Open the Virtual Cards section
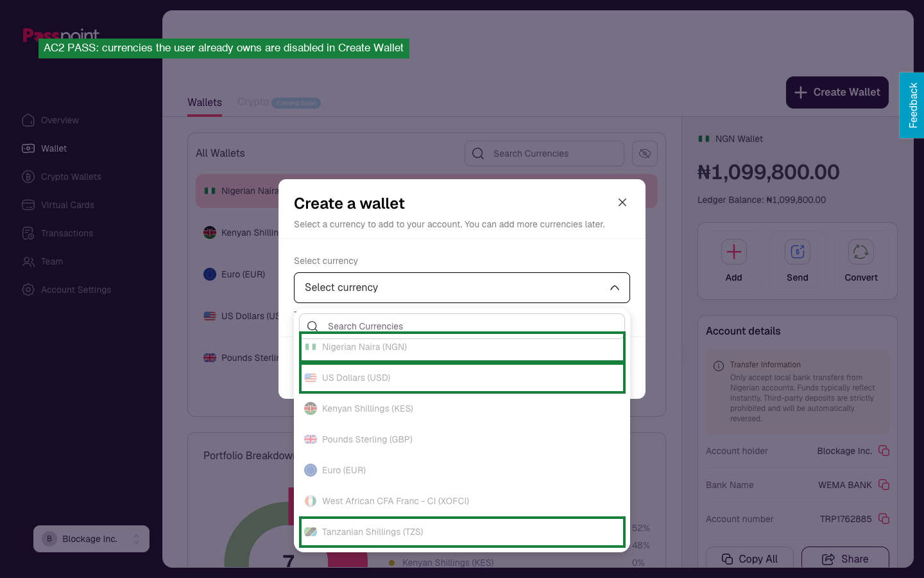The width and height of the screenshot is (924, 578). click(x=58, y=205)
